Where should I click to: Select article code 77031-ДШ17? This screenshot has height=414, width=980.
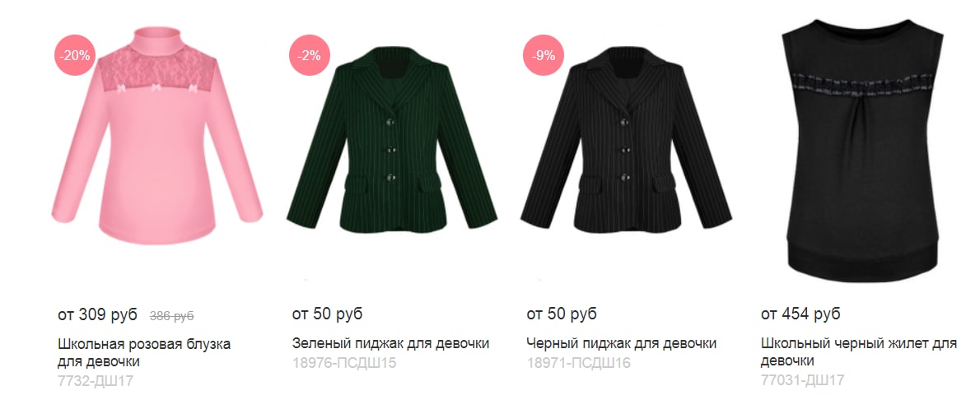point(802,379)
